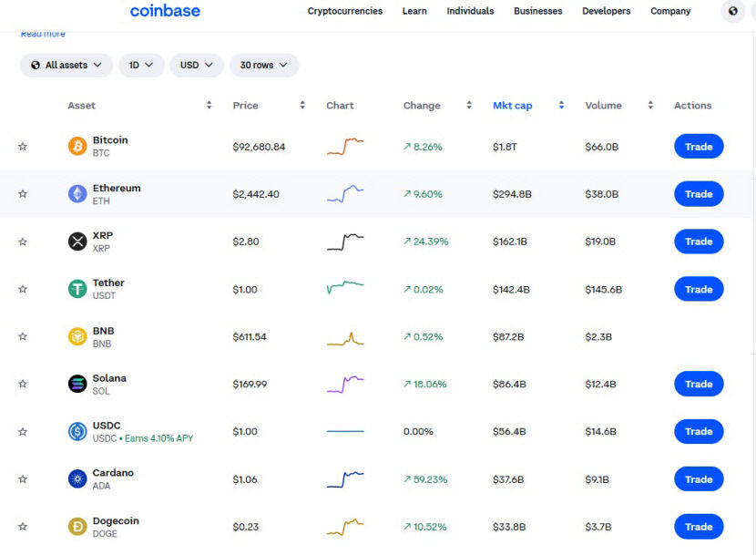Screen dimensions: 756x555
Task: Click the Bitcoin coin icon
Action: click(x=77, y=146)
